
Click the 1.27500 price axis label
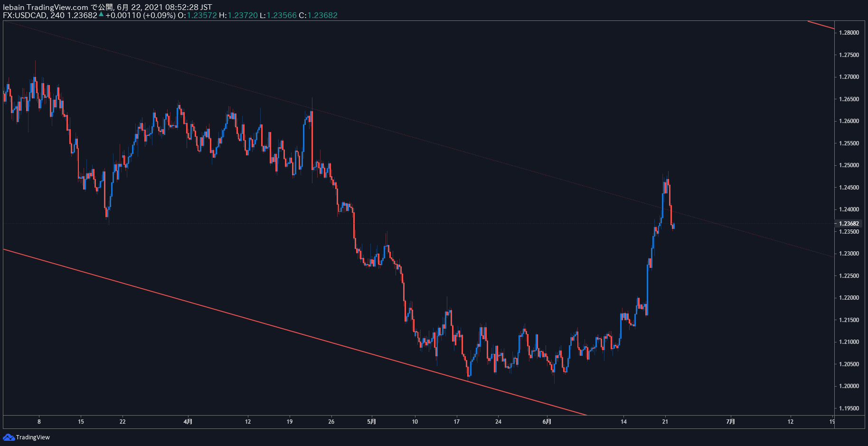click(849, 55)
